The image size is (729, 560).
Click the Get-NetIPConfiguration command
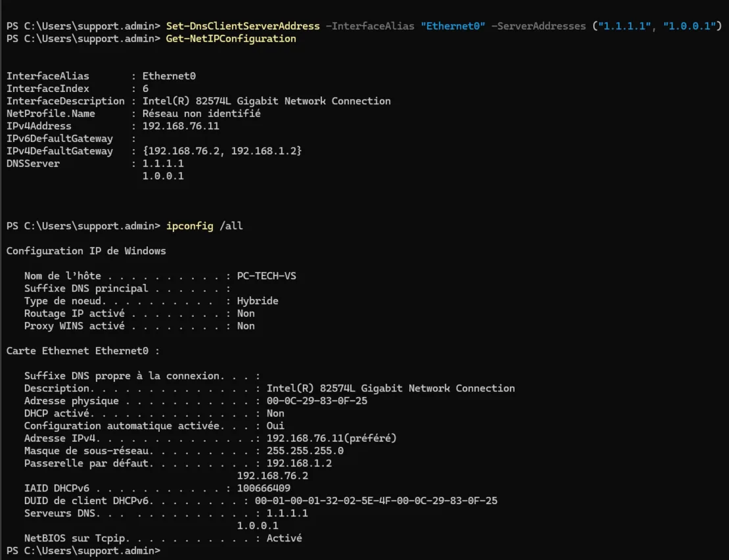[x=231, y=39]
